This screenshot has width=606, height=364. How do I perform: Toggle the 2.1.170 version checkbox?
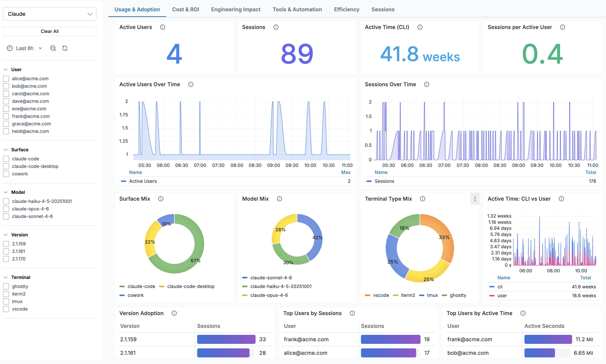click(x=6, y=259)
